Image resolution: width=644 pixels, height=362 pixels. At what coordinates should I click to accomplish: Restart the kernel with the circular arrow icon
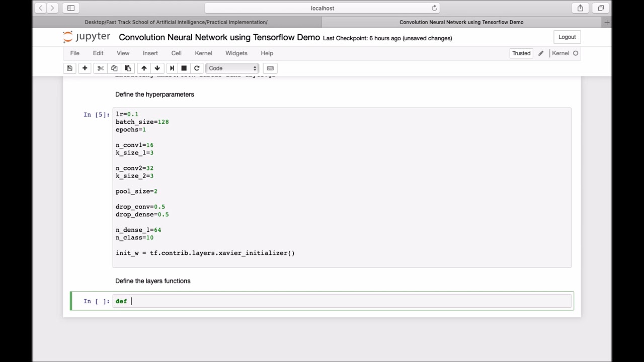197,68
